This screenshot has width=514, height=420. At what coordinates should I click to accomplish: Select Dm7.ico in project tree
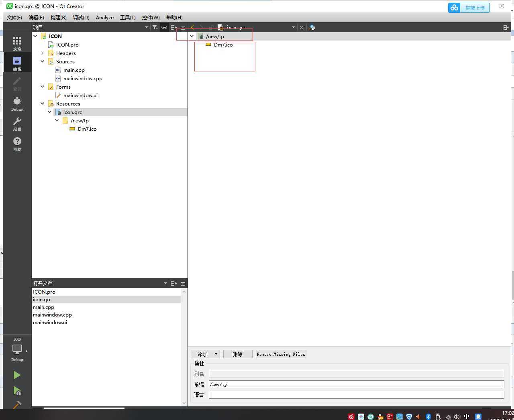point(87,129)
